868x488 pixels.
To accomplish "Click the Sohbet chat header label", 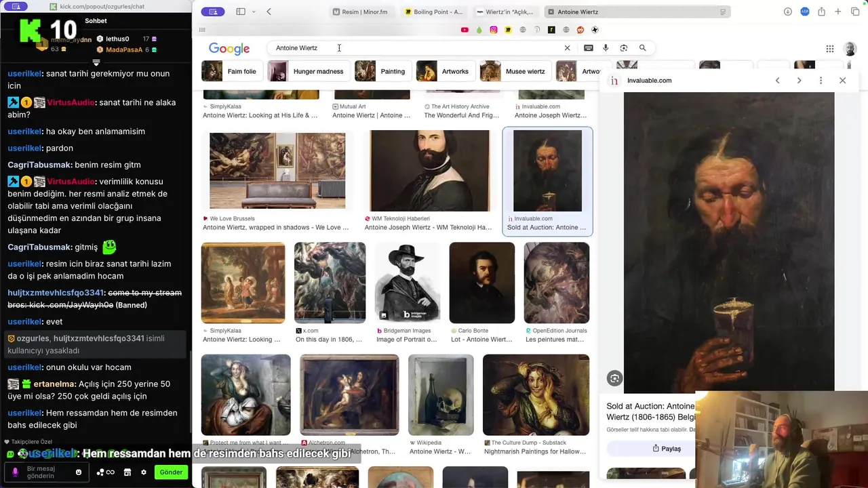I will 96,21.
